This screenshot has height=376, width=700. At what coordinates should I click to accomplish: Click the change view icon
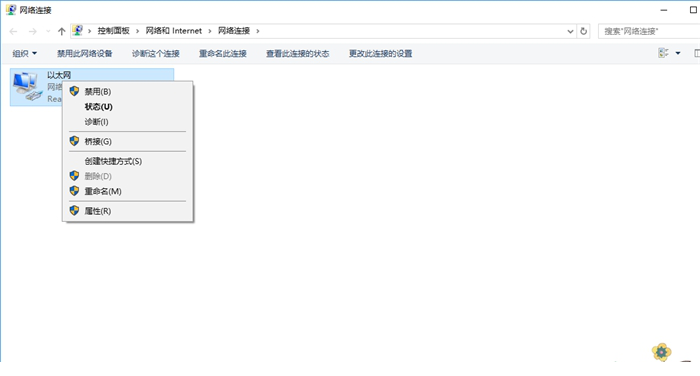click(663, 53)
